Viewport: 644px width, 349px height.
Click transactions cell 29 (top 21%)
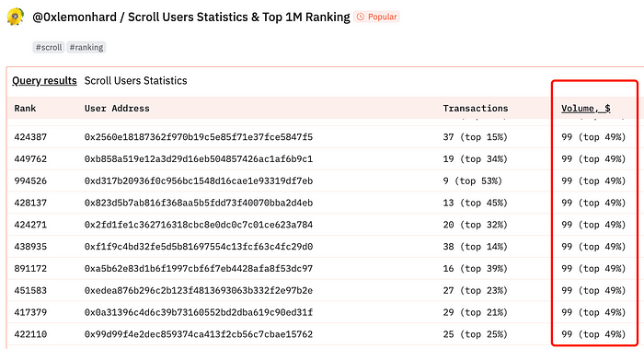point(476,312)
